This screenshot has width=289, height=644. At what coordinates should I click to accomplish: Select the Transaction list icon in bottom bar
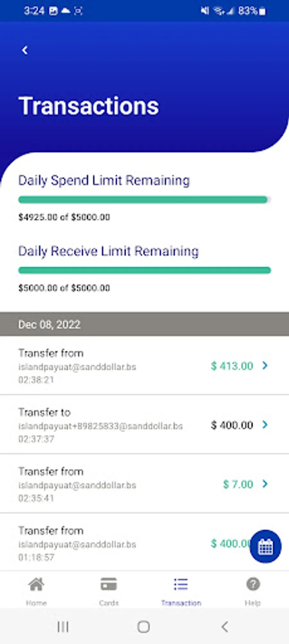(181, 584)
